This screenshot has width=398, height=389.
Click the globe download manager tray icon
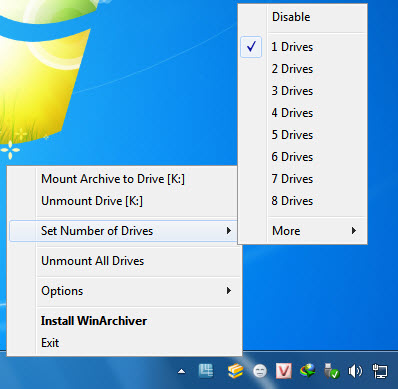(307, 371)
